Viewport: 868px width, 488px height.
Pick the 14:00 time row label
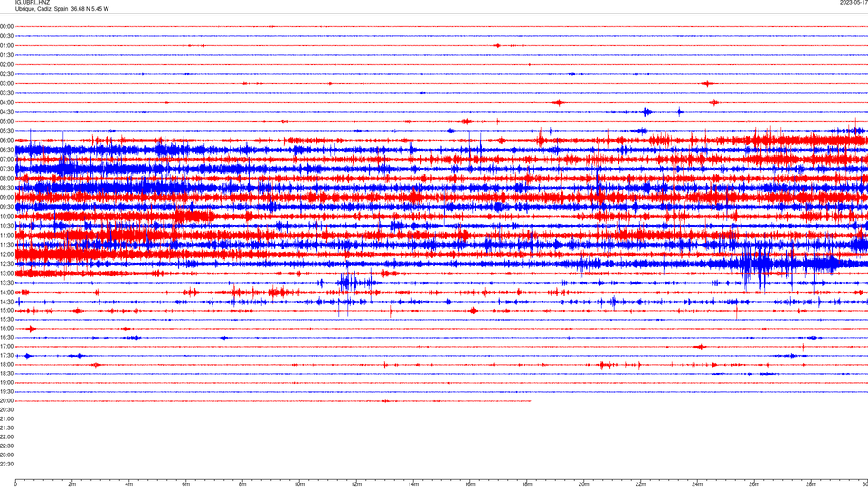click(x=6, y=292)
